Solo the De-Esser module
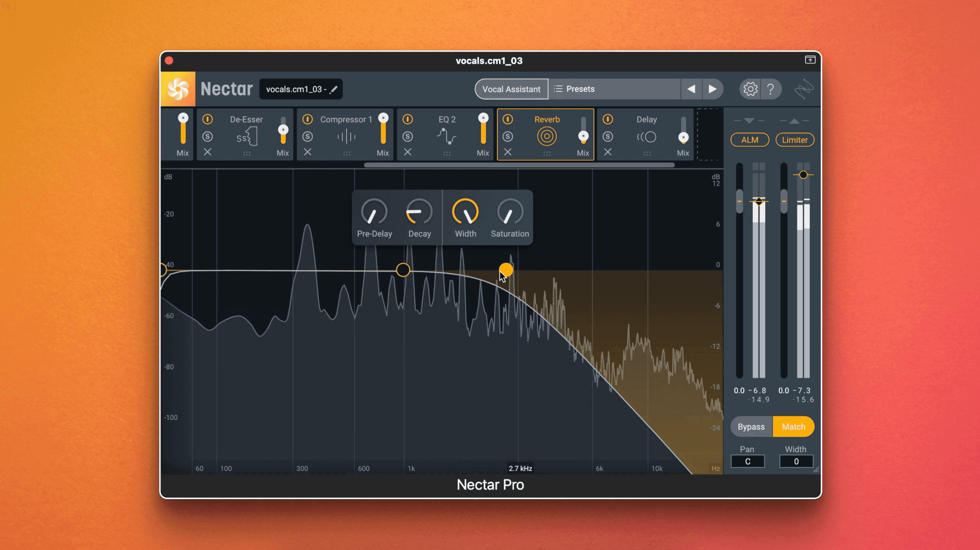Image resolution: width=980 pixels, height=550 pixels. [x=207, y=136]
